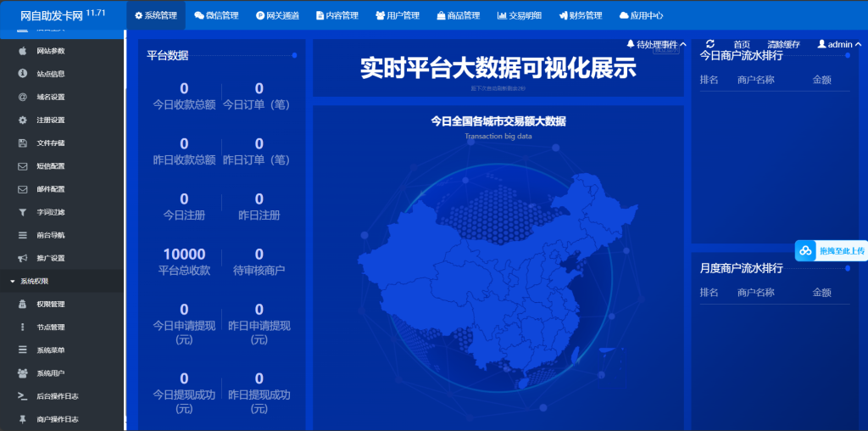This screenshot has height=431, width=868.
Task: Switch to 微信管理 tab
Action: (216, 15)
